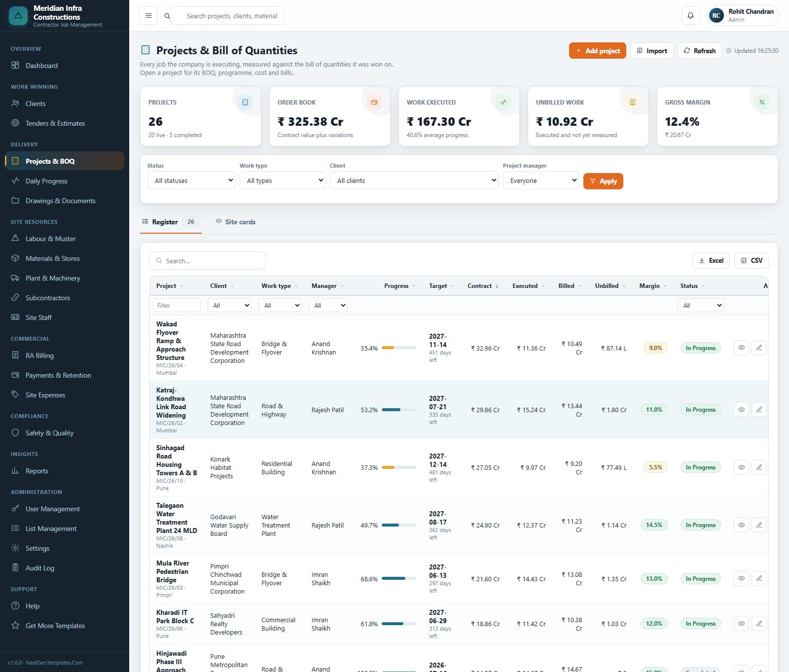Edit the Wakad Flyover Ramp project

[759, 348]
